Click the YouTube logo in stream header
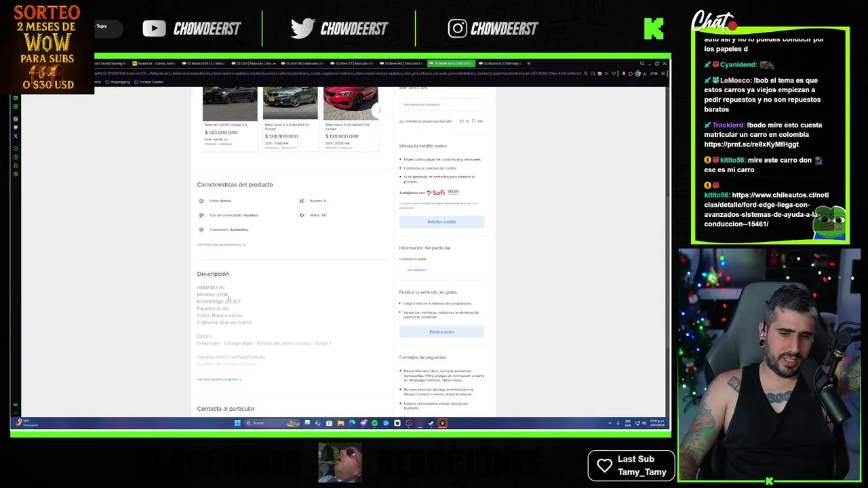Image resolution: width=868 pixels, height=488 pixels. point(154,28)
